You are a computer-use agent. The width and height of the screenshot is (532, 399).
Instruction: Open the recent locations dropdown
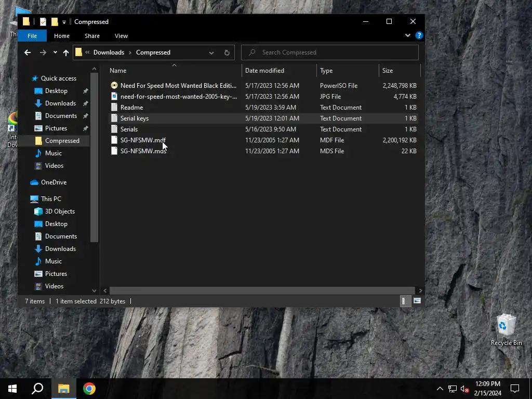[x=55, y=52]
